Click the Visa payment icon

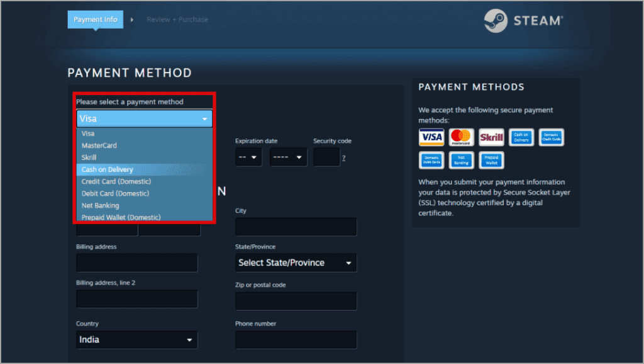click(x=431, y=137)
